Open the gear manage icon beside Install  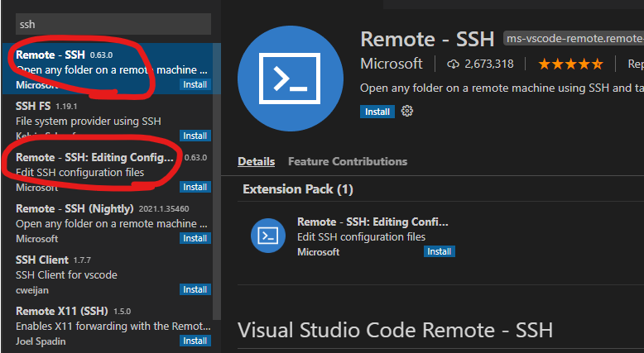(x=406, y=112)
